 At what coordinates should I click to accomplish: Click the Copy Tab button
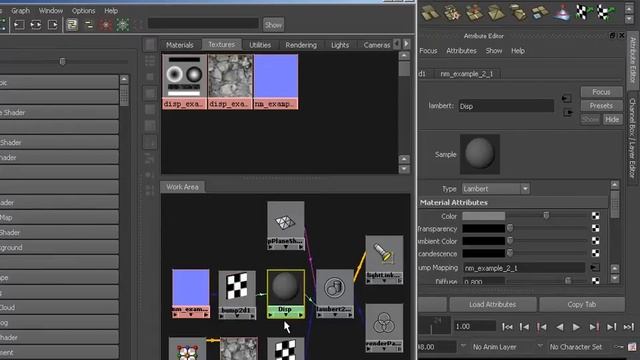[x=582, y=304]
